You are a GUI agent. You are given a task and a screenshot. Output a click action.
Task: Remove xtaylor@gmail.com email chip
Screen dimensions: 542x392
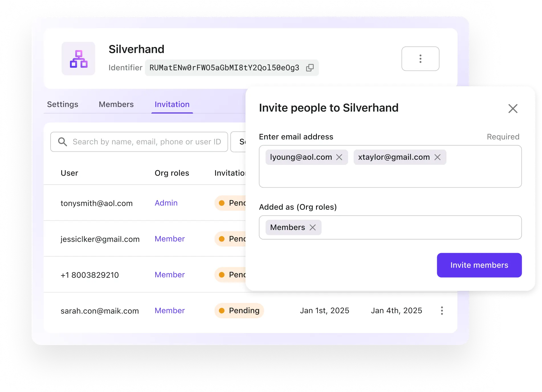click(437, 157)
